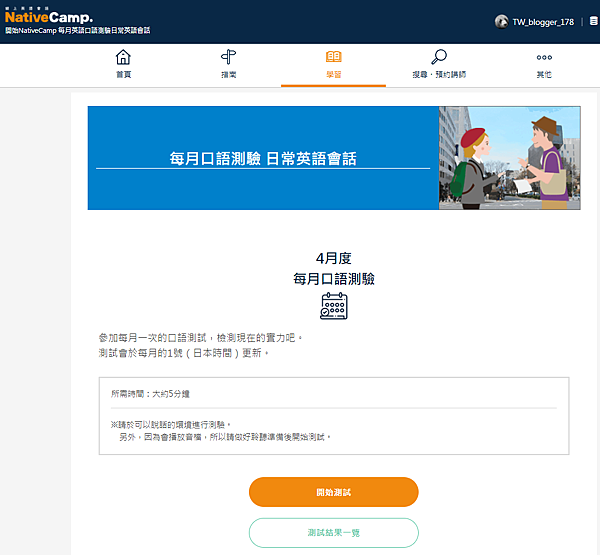The height and width of the screenshot is (555, 600).
Task: Click the note 請於可以說話的環境進行測驗
Action: tap(171, 425)
